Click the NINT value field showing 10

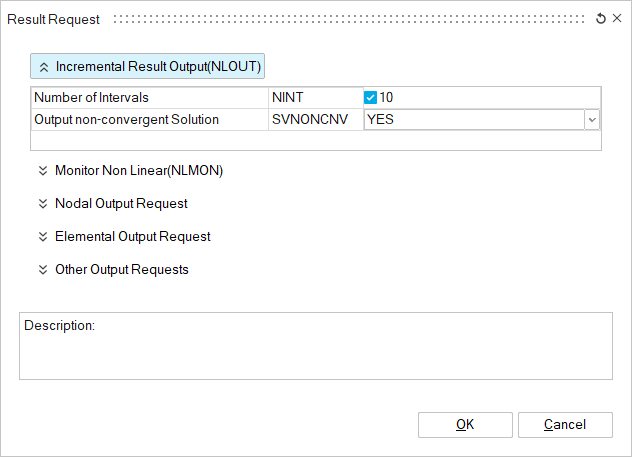tap(482, 98)
